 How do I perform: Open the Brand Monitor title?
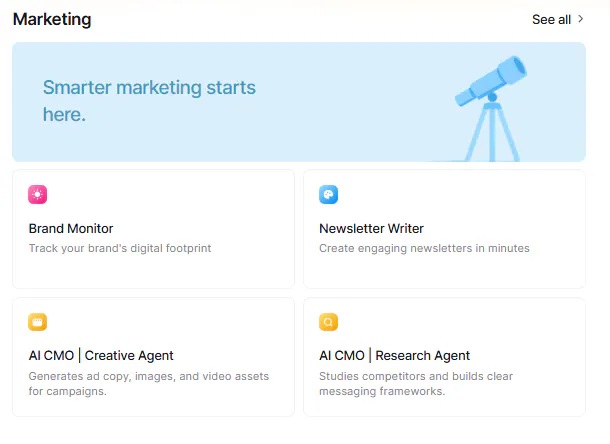pos(71,228)
